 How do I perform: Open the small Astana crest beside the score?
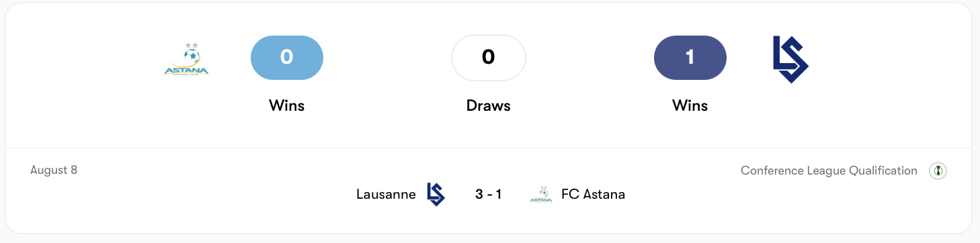tap(541, 195)
